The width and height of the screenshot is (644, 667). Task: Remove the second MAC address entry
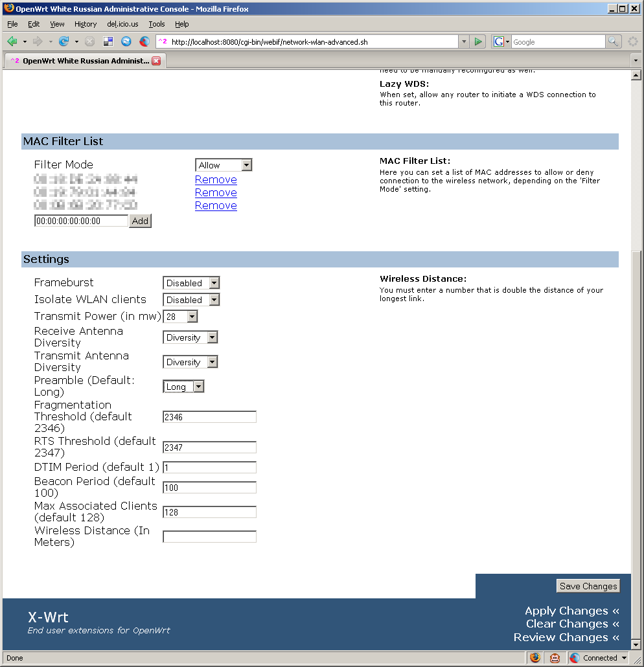pos(216,192)
